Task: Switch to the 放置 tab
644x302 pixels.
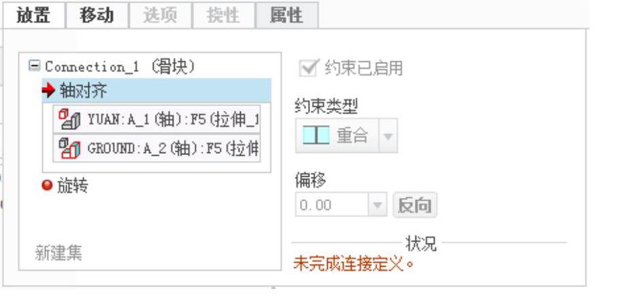Action: (x=34, y=16)
